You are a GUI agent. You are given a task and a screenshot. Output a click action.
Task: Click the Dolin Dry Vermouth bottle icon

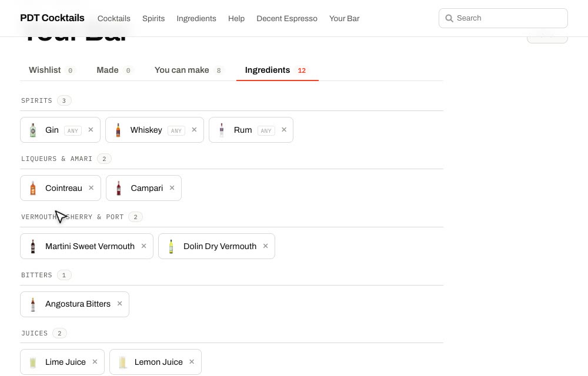coord(171,246)
